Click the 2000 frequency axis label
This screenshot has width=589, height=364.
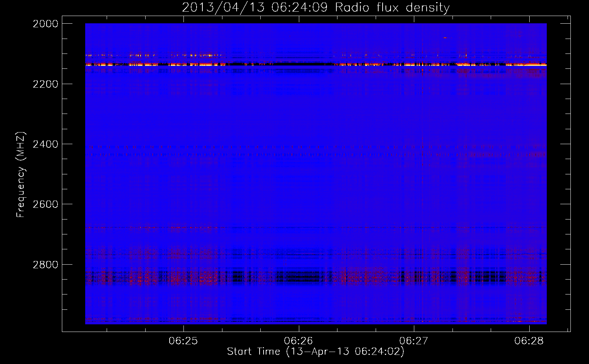[46, 24]
